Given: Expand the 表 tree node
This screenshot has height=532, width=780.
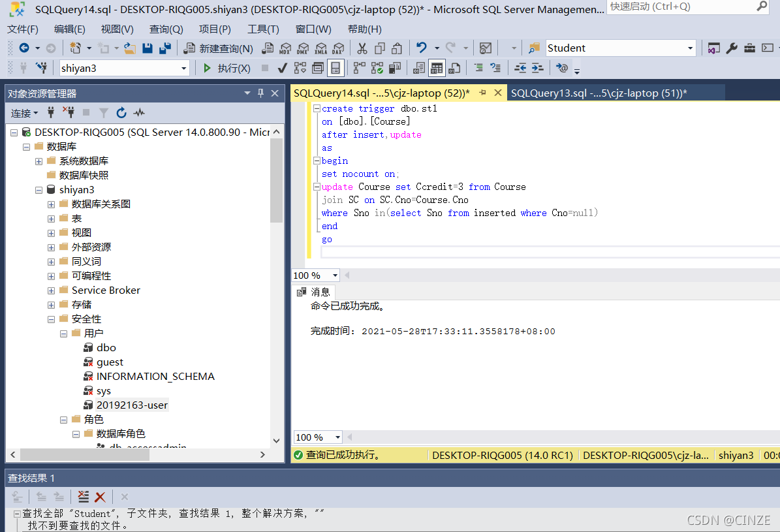Looking at the screenshot, I should (51, 219).
